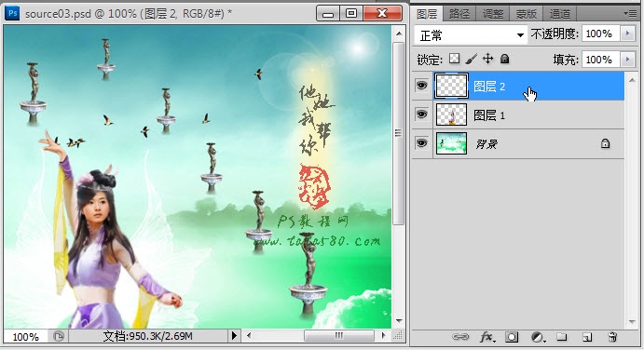Click the link layers icon
The image size is (644, 350).
[460, 337]
